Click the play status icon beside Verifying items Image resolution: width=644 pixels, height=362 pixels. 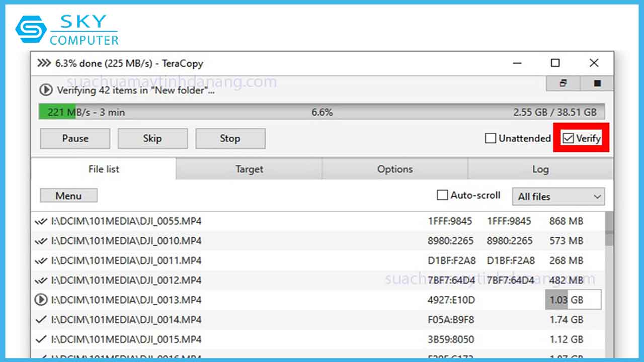[x=46, y=90]
